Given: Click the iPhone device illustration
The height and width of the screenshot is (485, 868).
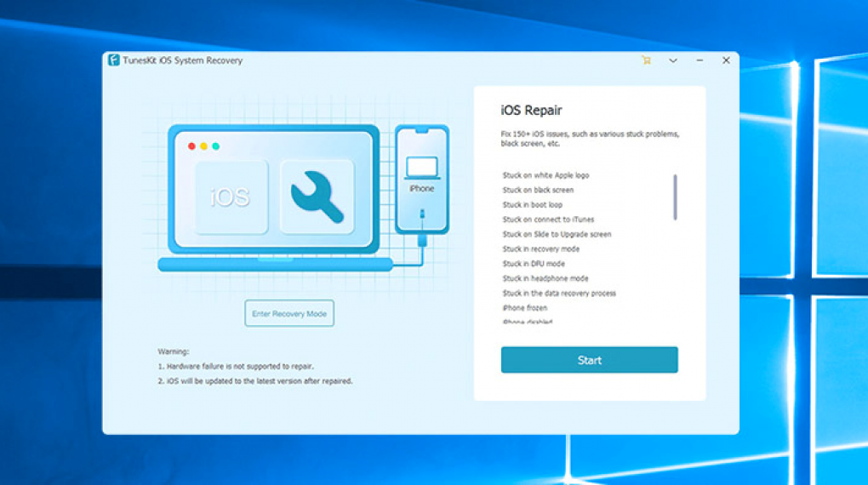Looking at the screenshot, I should tap(422, 179).
